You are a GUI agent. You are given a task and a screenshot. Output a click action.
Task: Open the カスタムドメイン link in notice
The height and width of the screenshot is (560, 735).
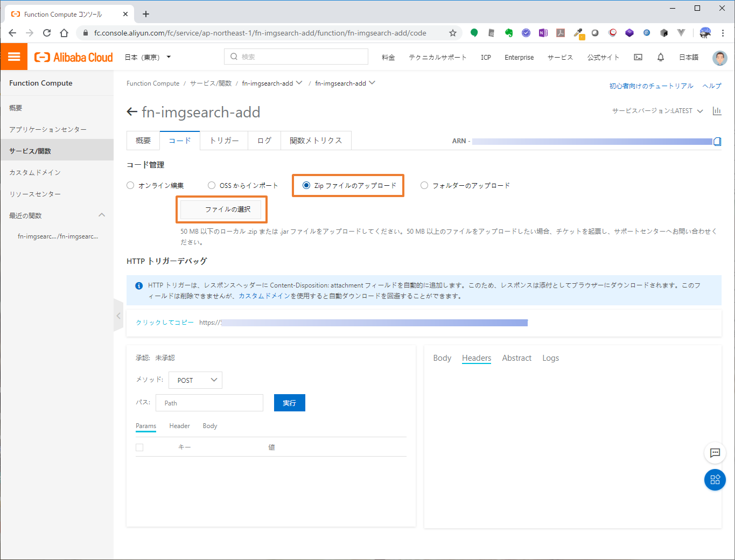[264, 296]
